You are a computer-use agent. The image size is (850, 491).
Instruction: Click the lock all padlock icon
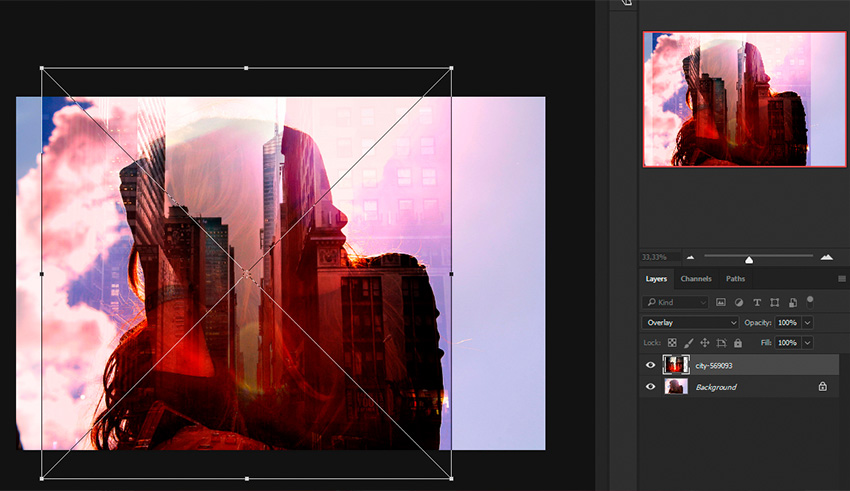click(x=738, y=343)
